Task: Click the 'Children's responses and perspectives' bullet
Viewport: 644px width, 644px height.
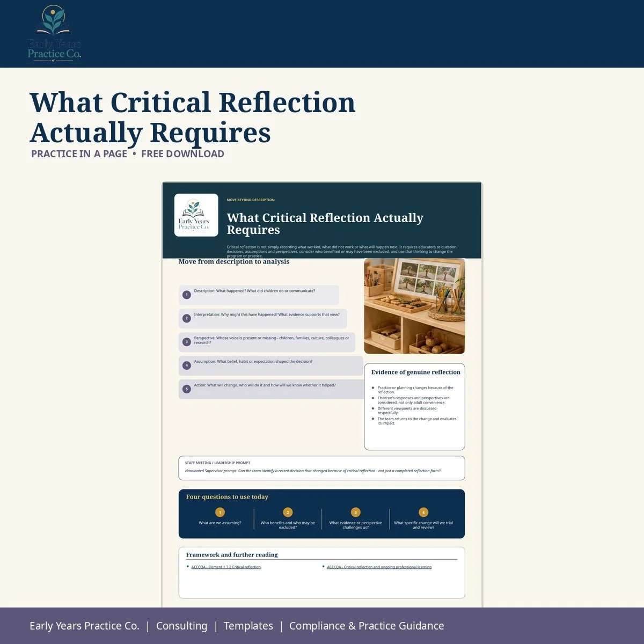Action: [x=413, y=400]
